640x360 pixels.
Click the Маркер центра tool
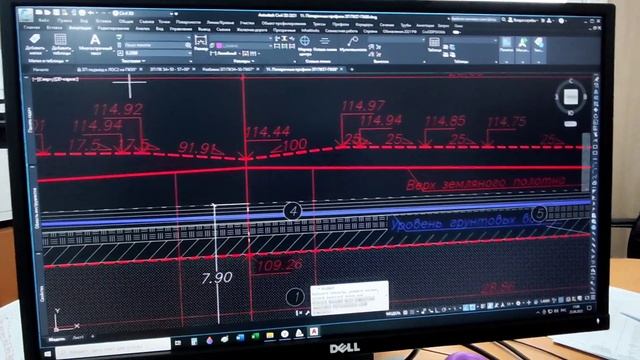[x=304, y=45]
